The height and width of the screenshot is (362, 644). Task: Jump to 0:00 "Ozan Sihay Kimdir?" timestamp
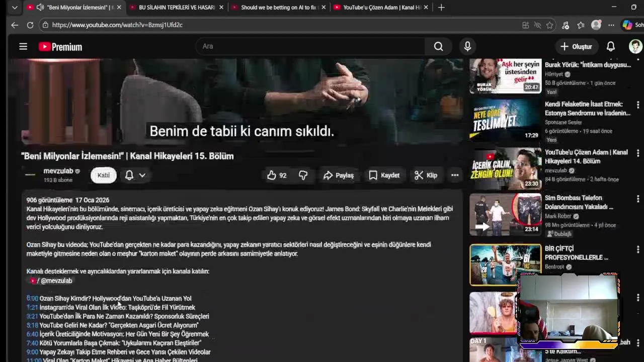32,298
